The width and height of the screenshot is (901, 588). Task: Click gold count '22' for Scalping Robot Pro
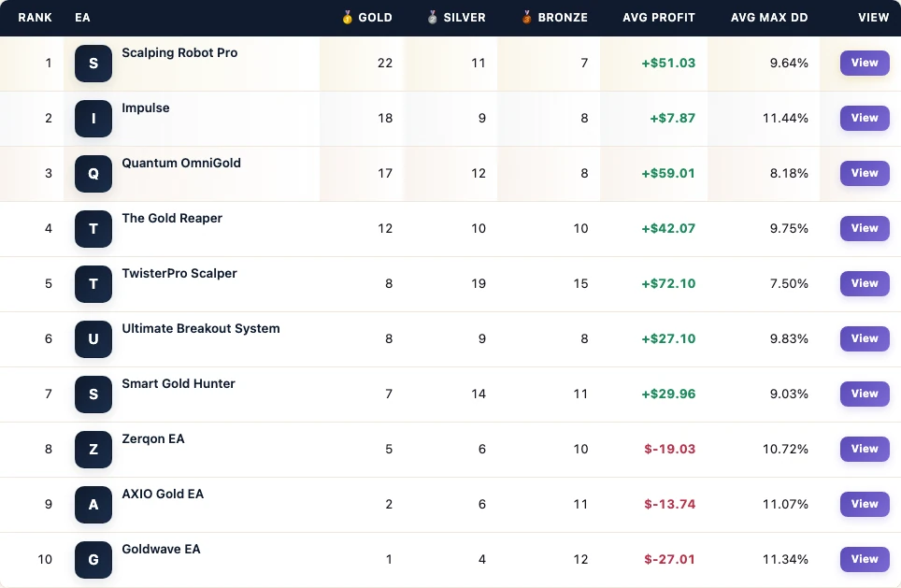pyautogui.click(x=385, y=64)
